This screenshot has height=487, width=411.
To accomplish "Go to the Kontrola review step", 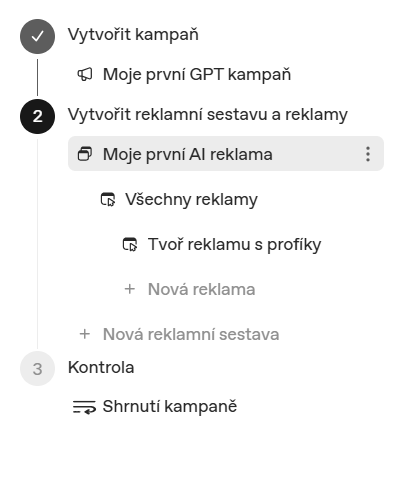I will [x=101, y=368].
